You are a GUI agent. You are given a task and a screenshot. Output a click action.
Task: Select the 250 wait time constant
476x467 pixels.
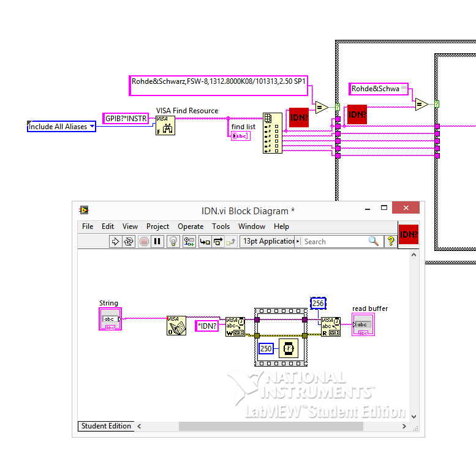coord(266,348)
